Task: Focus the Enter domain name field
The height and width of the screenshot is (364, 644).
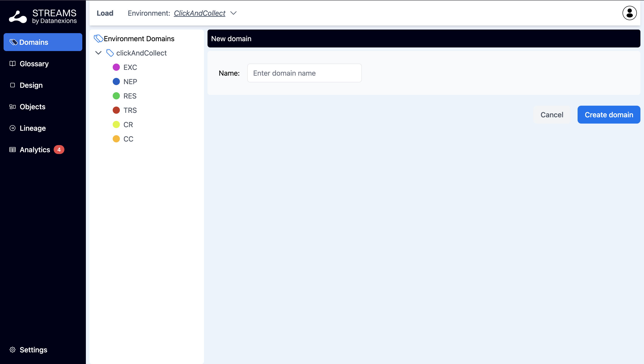Action: coord(304,73)
